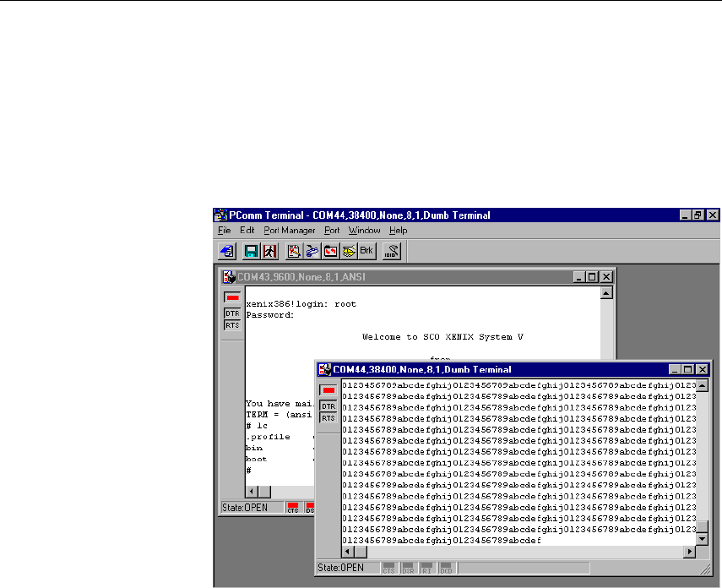Image resolution: width=722 pixels, height=588 pixels.
Task: Click red indicator in COM44 window
Action: click(x=328, y=390)
